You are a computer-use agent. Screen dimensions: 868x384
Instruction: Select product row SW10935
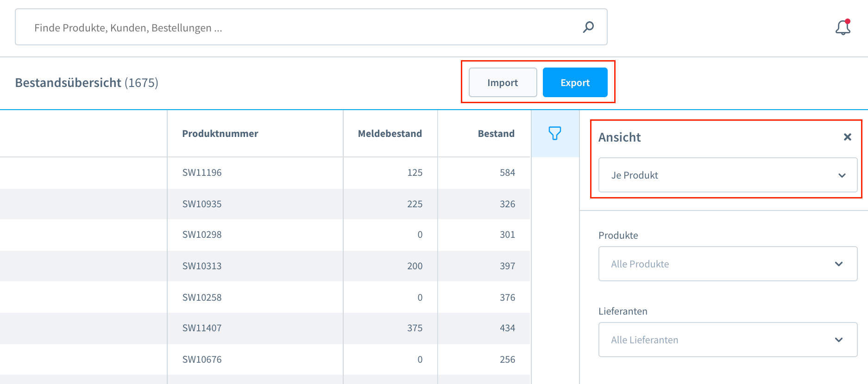tap(202, 204)
